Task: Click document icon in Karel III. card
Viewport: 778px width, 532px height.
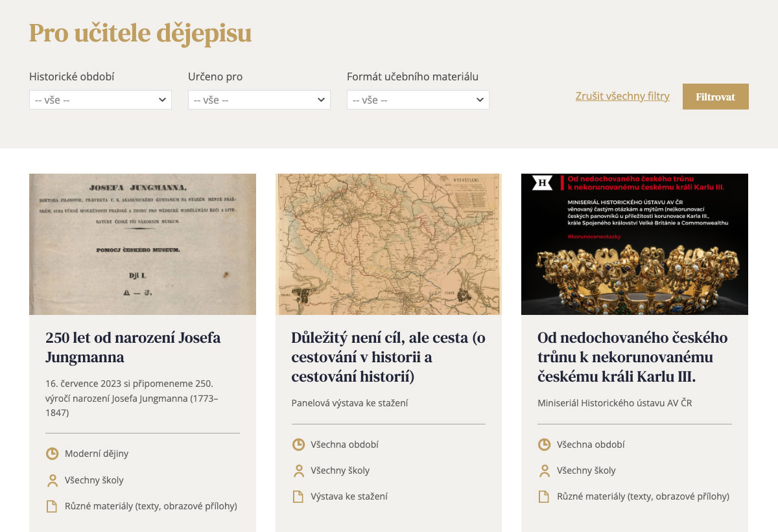Action: point(544,496)
